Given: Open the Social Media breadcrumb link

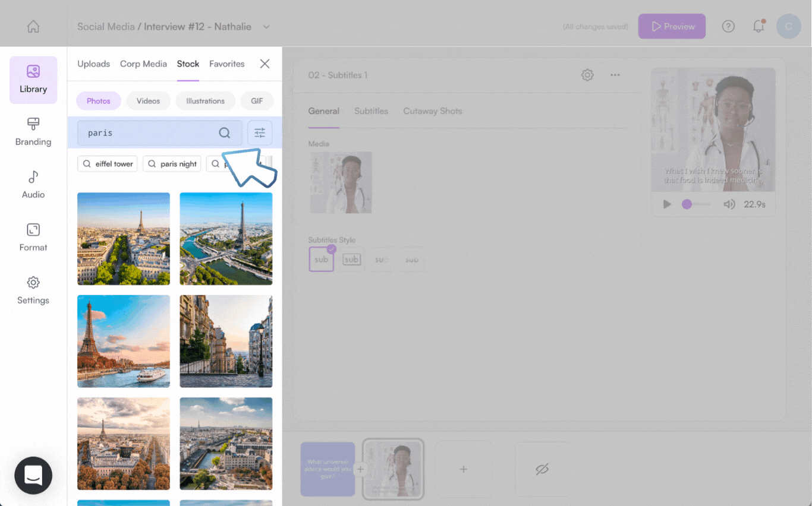Looking at the screenshot, I should tap(106, 27).
